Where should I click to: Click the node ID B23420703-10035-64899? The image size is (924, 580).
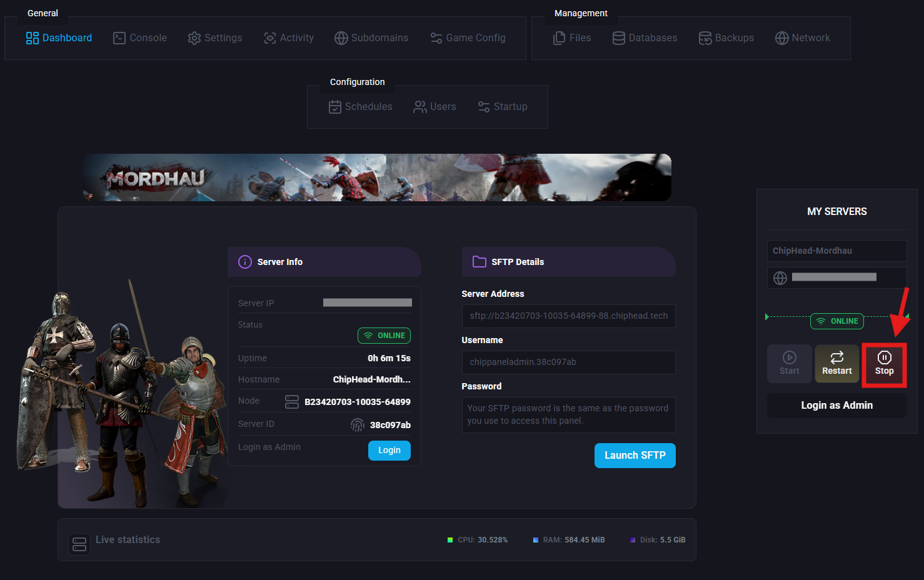pos(358,402)
